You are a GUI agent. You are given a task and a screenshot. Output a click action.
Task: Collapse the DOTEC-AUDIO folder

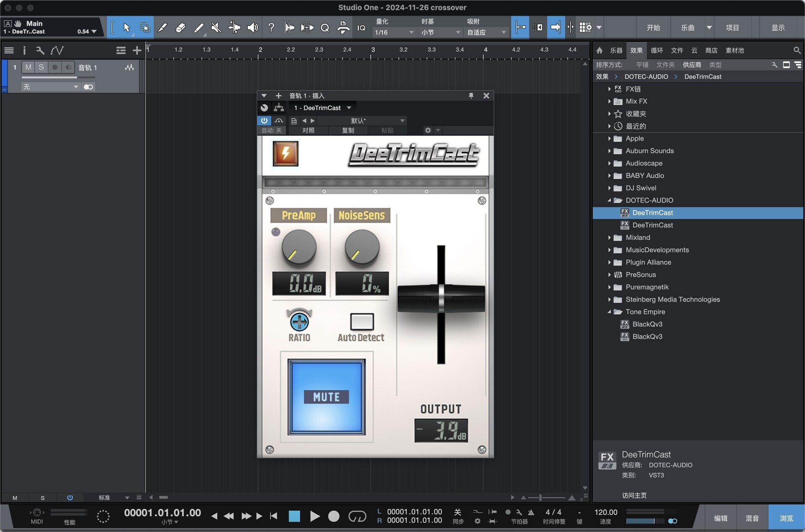pos(609,200)
